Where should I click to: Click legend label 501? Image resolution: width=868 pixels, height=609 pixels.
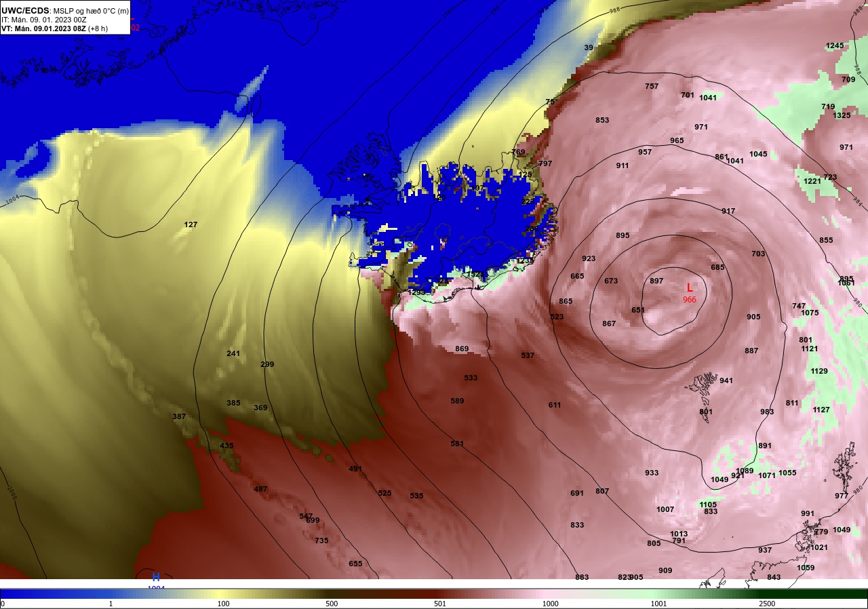point(439,604)
